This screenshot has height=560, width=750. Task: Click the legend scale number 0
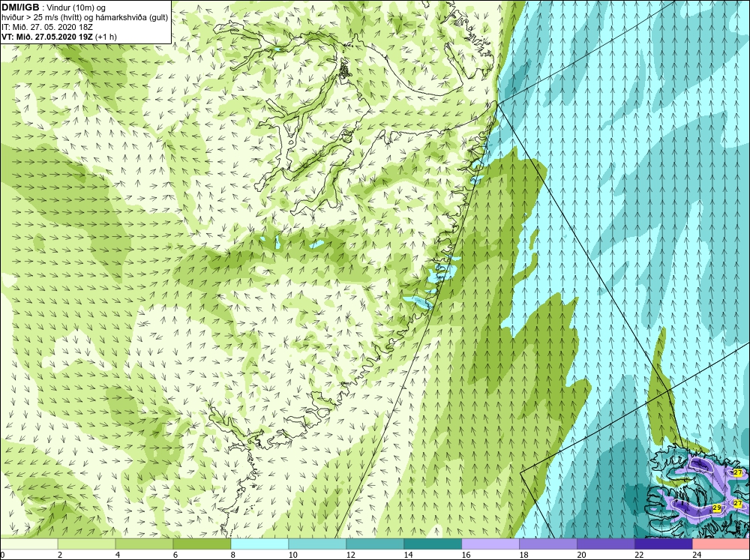[2, 555]
